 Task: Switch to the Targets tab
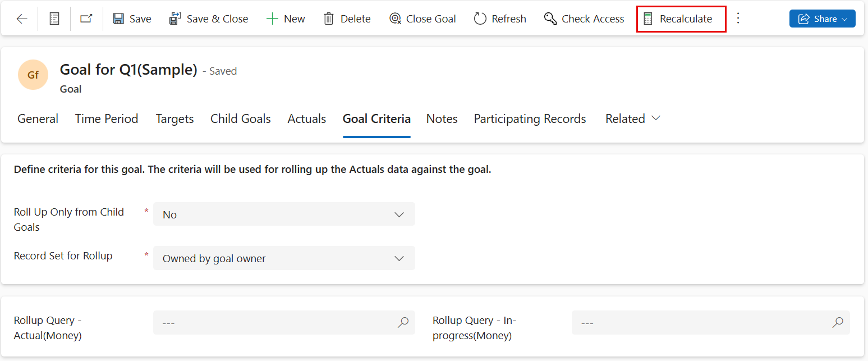coord(175,119)
